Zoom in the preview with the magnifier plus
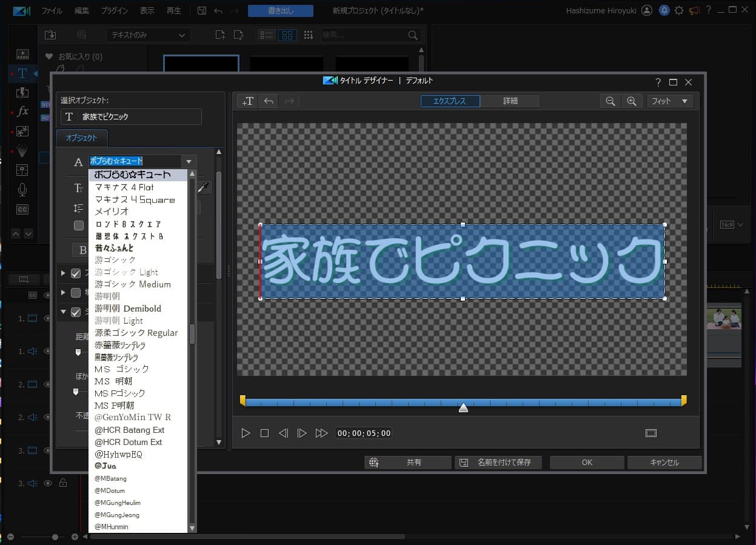This screenshot has height=545, width=756. click(632, 101)
